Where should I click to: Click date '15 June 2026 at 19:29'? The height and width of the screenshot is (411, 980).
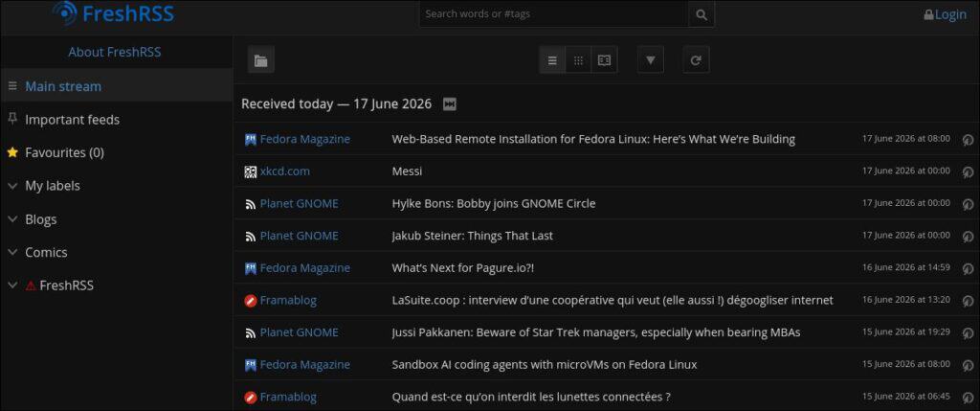click(906, 331)
